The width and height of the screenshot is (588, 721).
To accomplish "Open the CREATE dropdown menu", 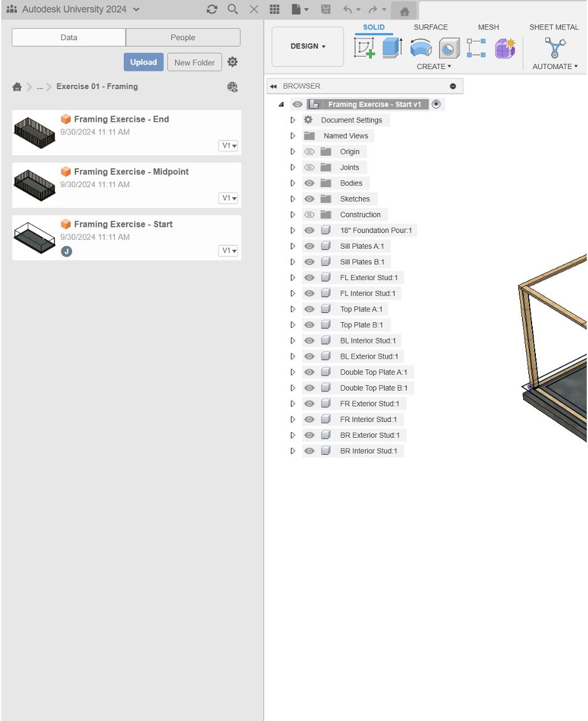I will [x=434, y=66].
